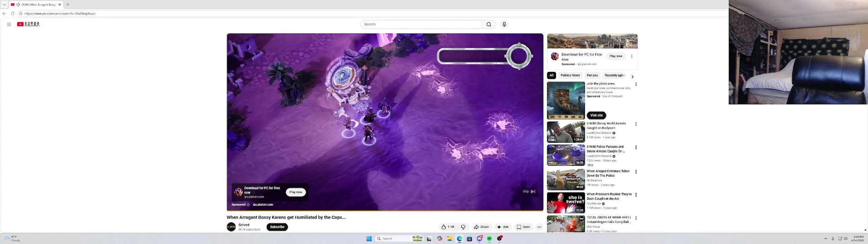This screenshot has width=868, height=244.
Task: Open the Solved channel avatar
Action: 231,227
